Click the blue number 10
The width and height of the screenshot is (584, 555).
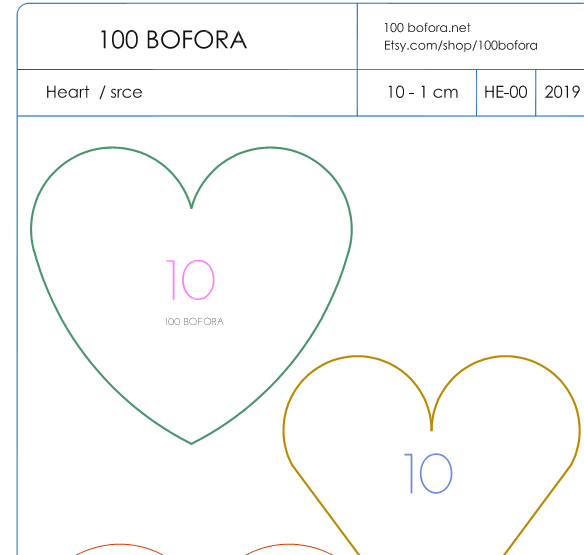[x=428, y=473]
